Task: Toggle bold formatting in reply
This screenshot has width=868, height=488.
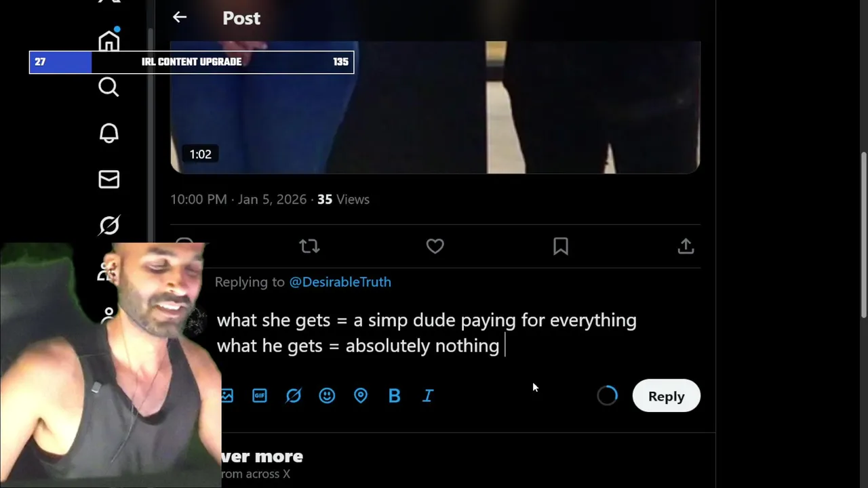Action: [394, 396]
